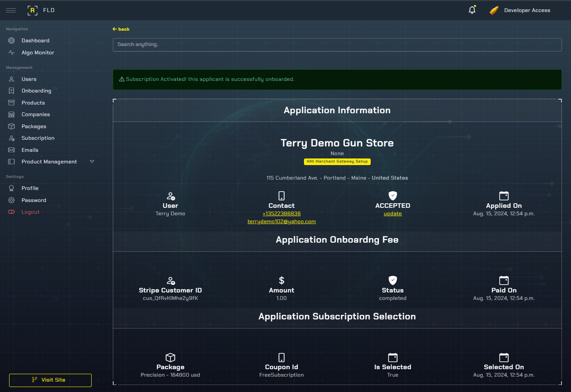
Task: Open the notifications bell
Action: tap(472, 10)
